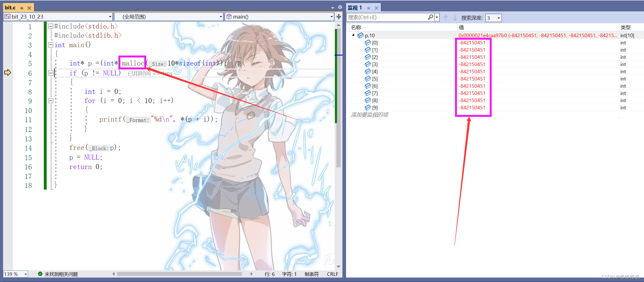Image resolution: width=644 pixels, height=282 pixels.
Task: Click the bit_23_10_23 project file icon
Action: tap(8, 17)
